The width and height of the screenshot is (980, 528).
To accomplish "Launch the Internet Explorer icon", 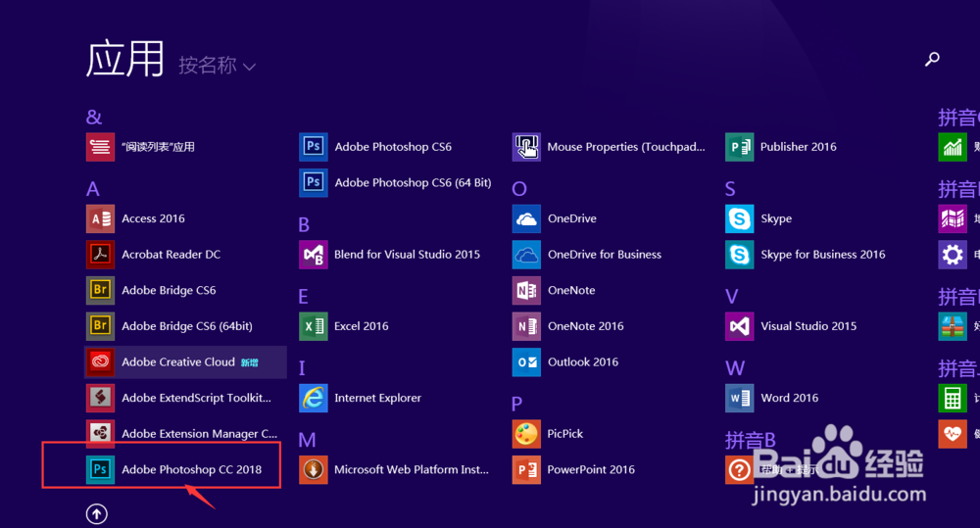I will coord(314,398).
